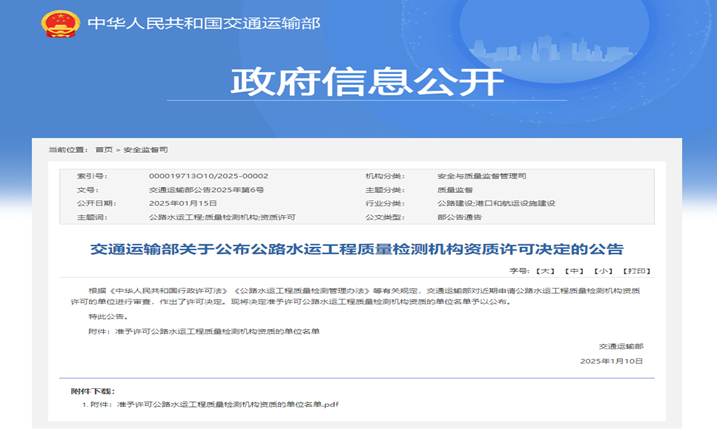The image size is (717, 433).
Task: Click first body paragraph starting 根据《中华人民共和国行政许可法》
Action: pos(355,296)
